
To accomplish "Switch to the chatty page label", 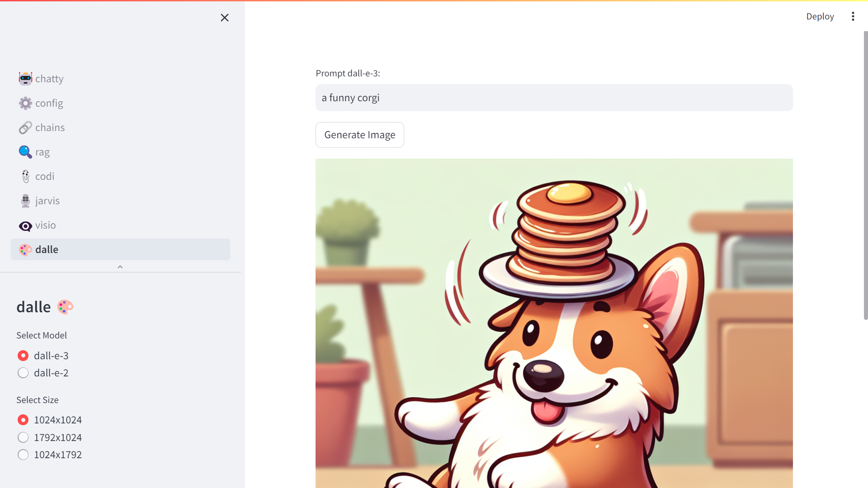I will (x=49, y=79).
